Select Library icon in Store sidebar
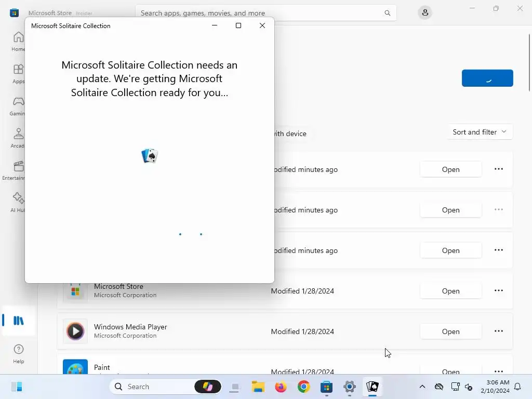This screenshot has height=399, width=532. [18, 320]
